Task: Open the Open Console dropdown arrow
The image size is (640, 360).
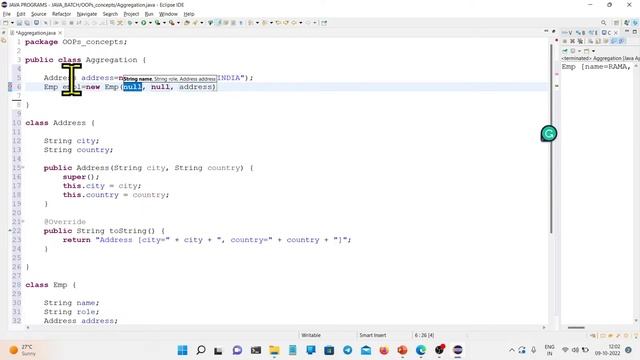Action: 593,51
